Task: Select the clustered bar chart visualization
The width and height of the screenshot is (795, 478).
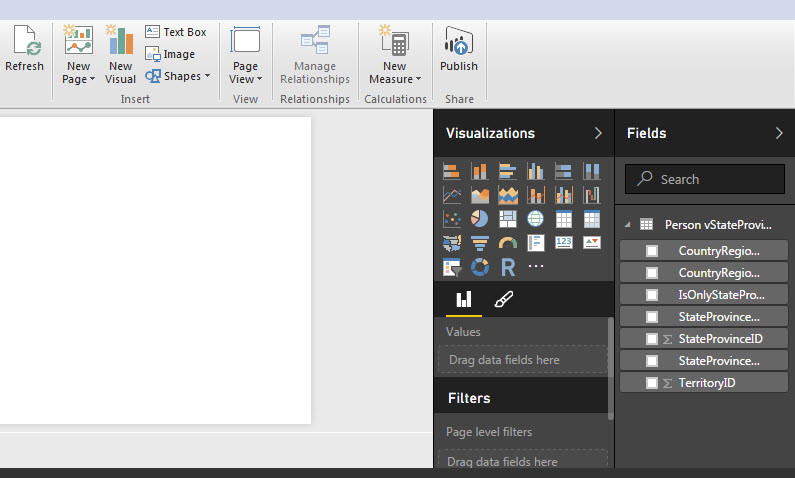Action: (x=508, y=171)
